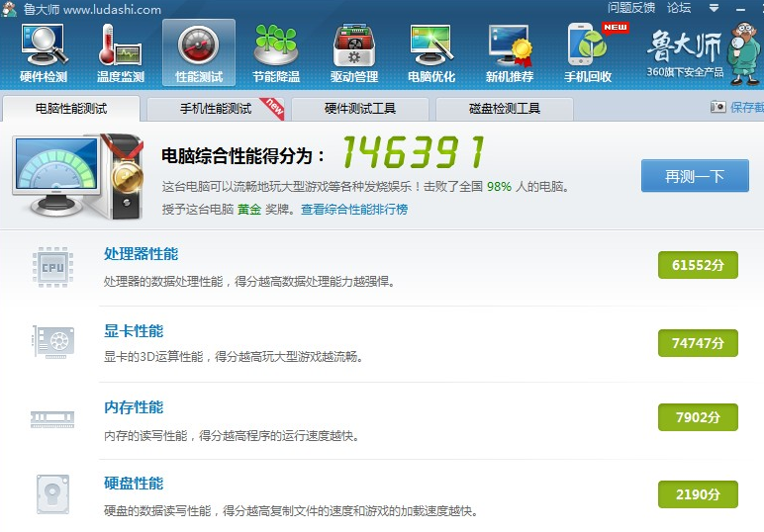The height and width of the screenshot is (532, 764).
Task: Click the 61552分 processor score
Action: point(698,265)
